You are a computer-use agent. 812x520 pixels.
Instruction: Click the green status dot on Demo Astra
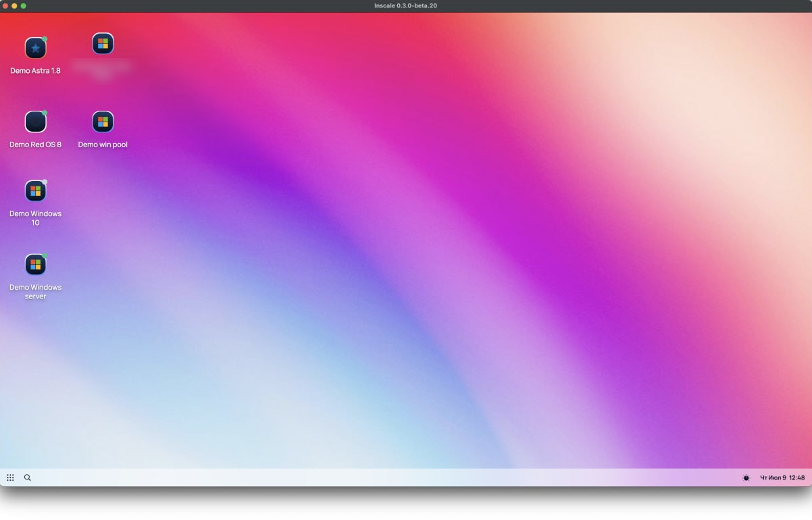(45, 39)
